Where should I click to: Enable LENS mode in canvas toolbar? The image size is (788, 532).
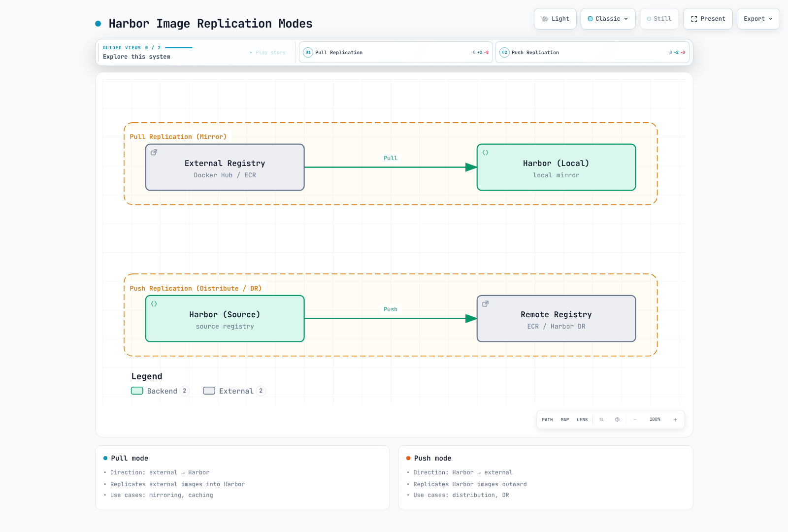click(582, 420)
